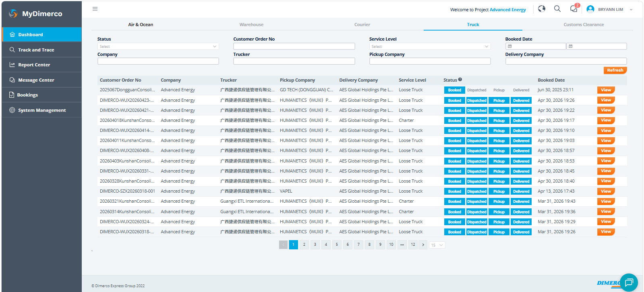Click the pagination ellipsis jump button
This screenshot has height=292, width=644.
pos(402,245)
